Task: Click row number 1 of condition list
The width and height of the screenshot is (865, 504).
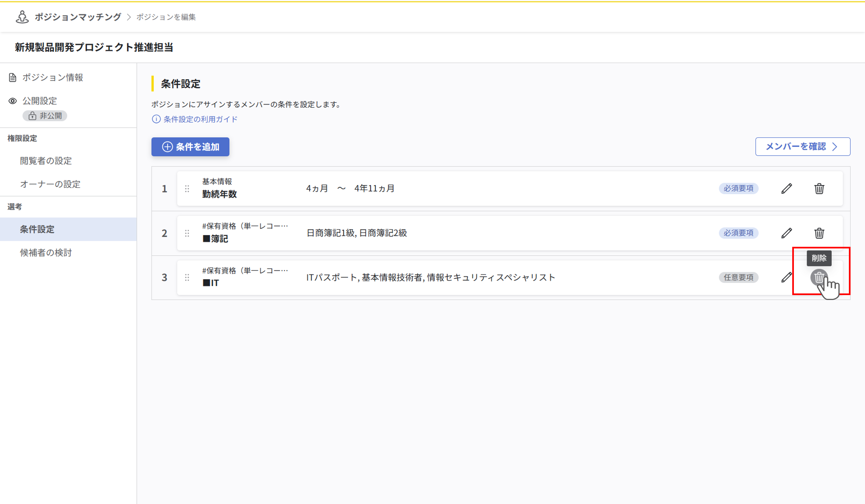Action: (164, 189)
